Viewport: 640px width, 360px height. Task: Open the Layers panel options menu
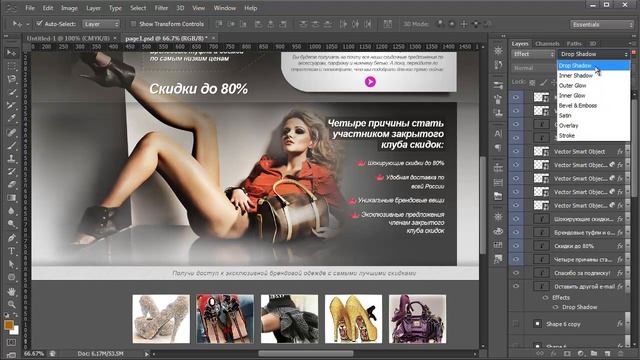[x=632, y=43]
